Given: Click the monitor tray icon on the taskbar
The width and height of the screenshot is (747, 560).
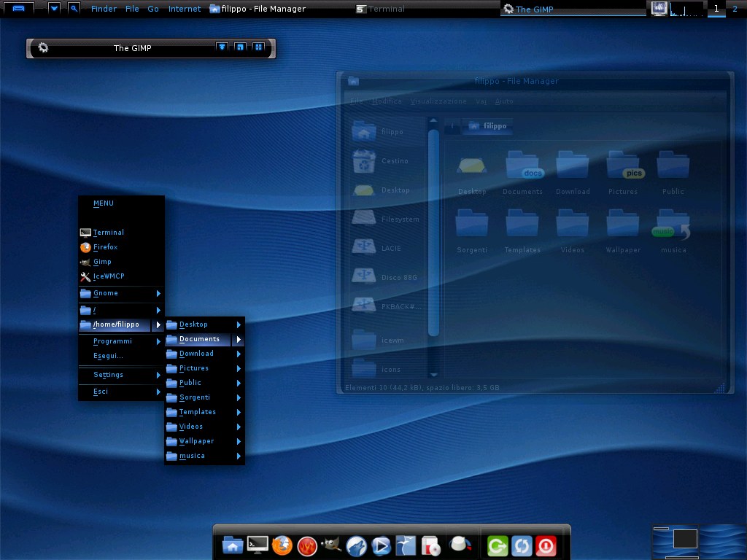Looking at the screenshot, I should pos(659,9).
